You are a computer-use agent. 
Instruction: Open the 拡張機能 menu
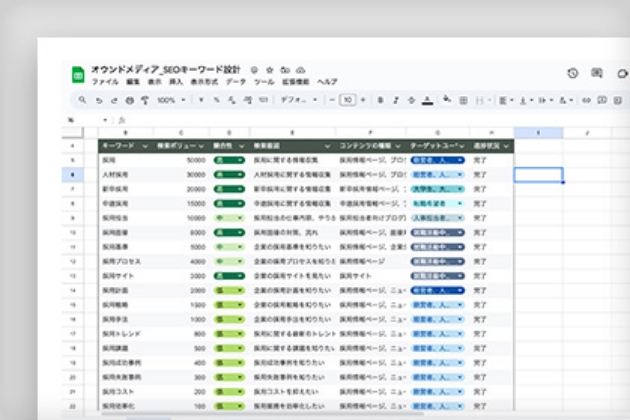[x=295, y=82]
